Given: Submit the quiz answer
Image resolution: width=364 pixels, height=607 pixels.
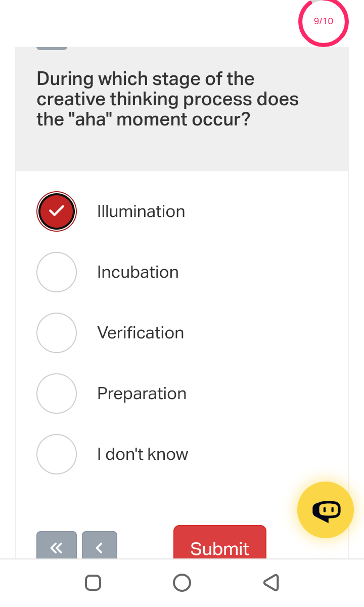Looking at the screenshot, I should (219, 549).
